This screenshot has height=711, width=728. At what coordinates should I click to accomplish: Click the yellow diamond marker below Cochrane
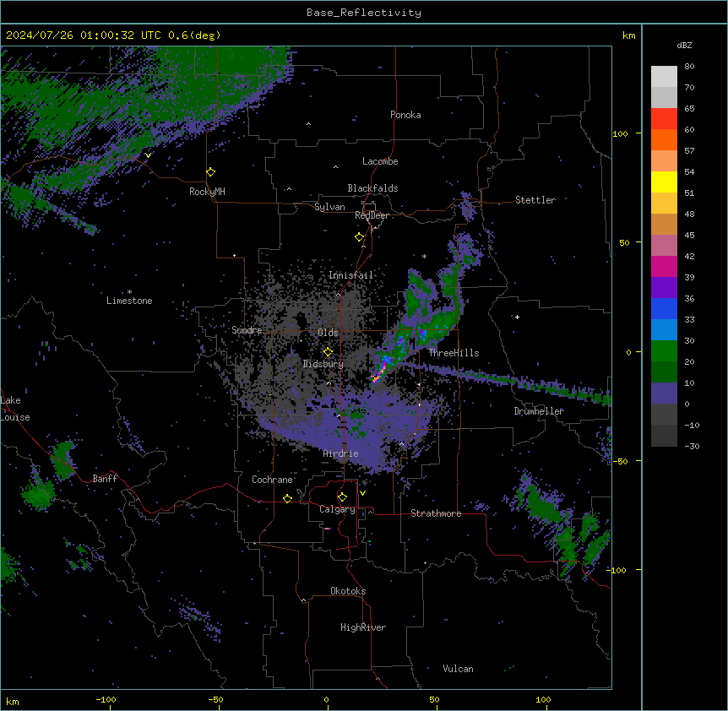click(287, 498)
